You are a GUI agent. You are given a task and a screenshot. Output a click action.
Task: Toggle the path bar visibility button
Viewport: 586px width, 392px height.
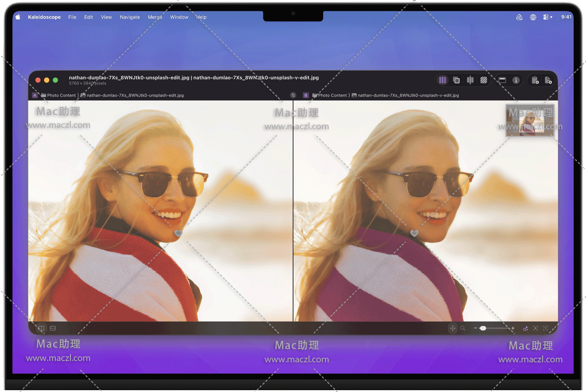[x=502, y=80]
